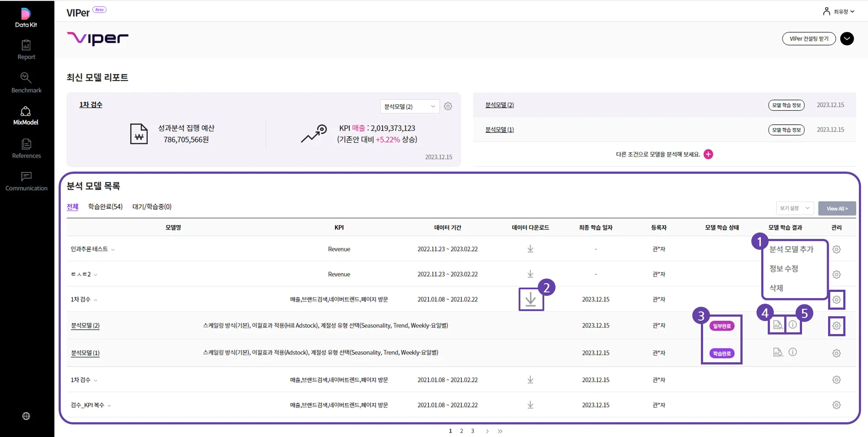Click the Viper logo
The image size is (868, 437).
(x=98, y=39)
